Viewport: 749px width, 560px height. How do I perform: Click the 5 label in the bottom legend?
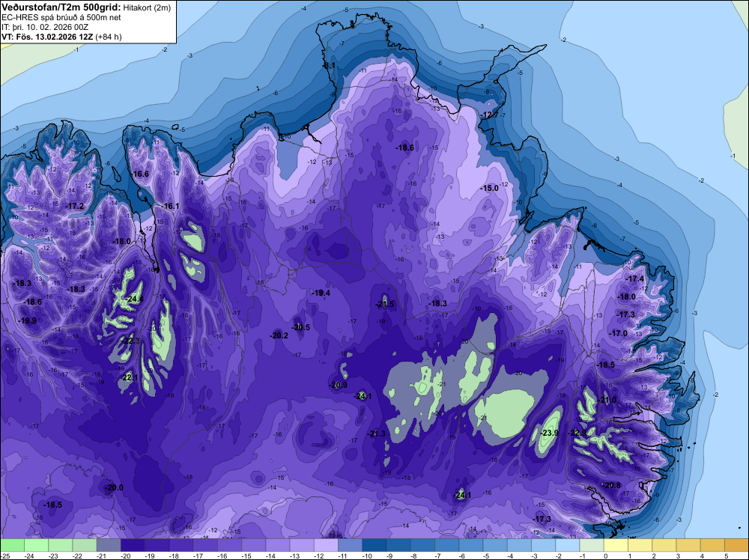(x=725, y=556)
